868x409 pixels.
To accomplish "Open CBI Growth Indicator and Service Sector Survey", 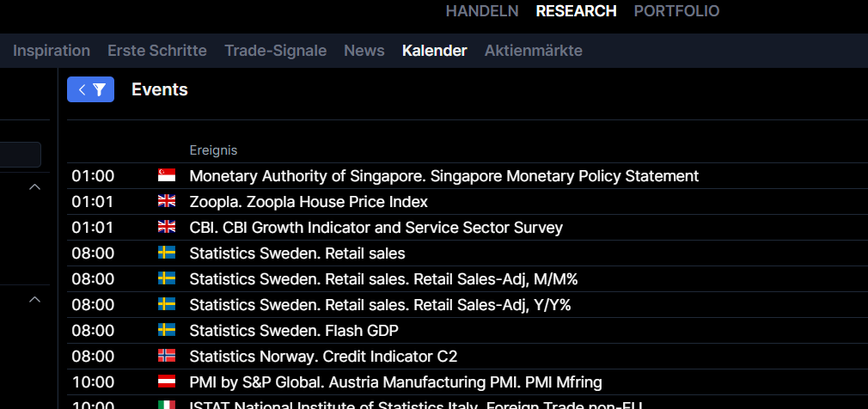I will point(376,228).
